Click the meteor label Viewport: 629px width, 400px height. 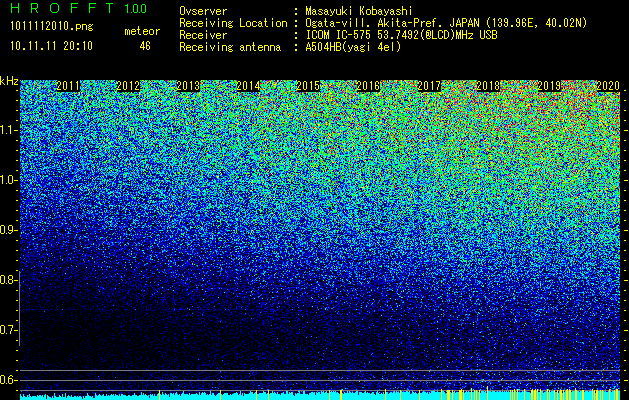[x=142, y=31]
